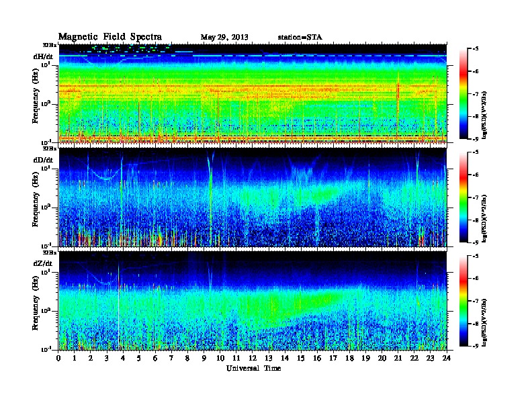Viewport: 532px width, 411px height.
Task: Click the date "May 29, 2013"
Action: [224, 38]
